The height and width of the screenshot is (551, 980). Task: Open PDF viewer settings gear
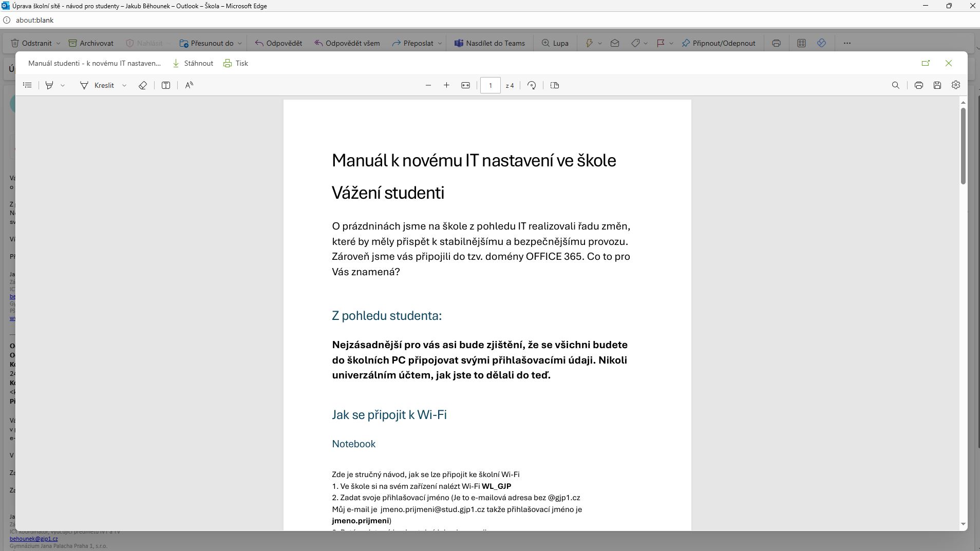click(956, 85)
